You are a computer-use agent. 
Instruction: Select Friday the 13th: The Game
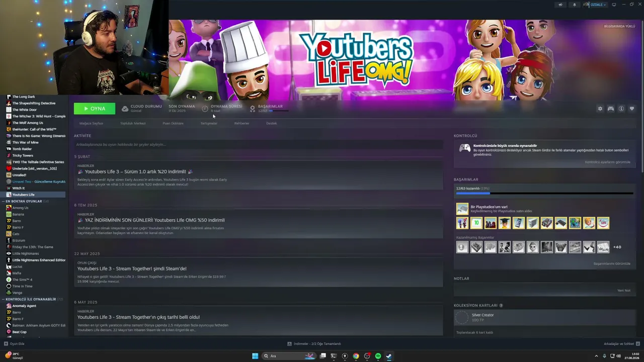[33, 247]
